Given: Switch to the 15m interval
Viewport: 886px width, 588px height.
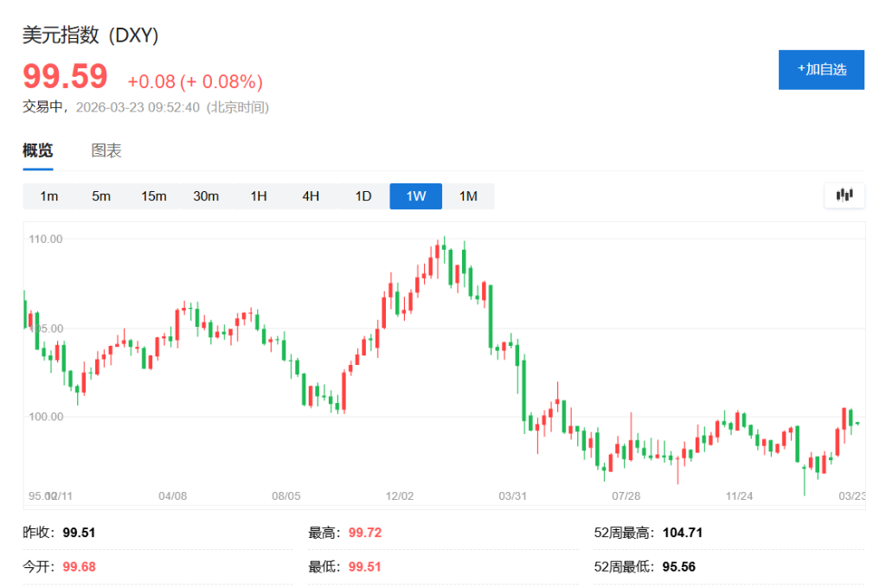Looking at the screenshot, I should (154, 196).
